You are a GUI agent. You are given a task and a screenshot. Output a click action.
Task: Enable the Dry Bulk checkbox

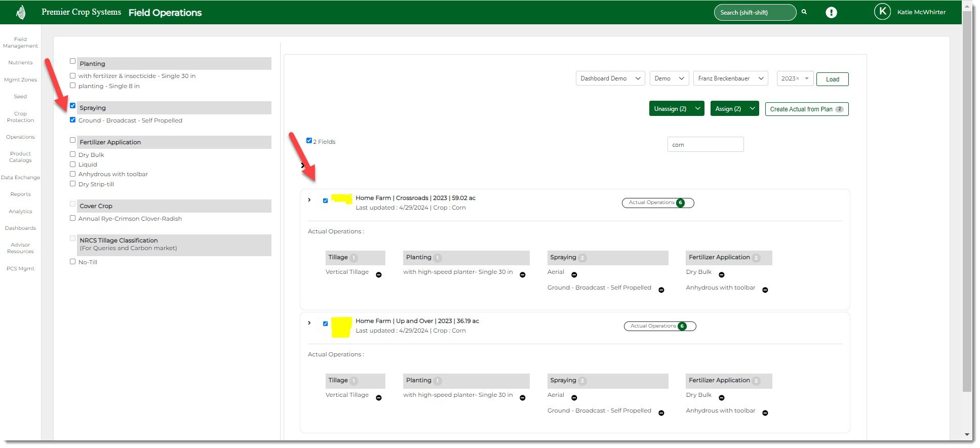[x=72, y=154]
